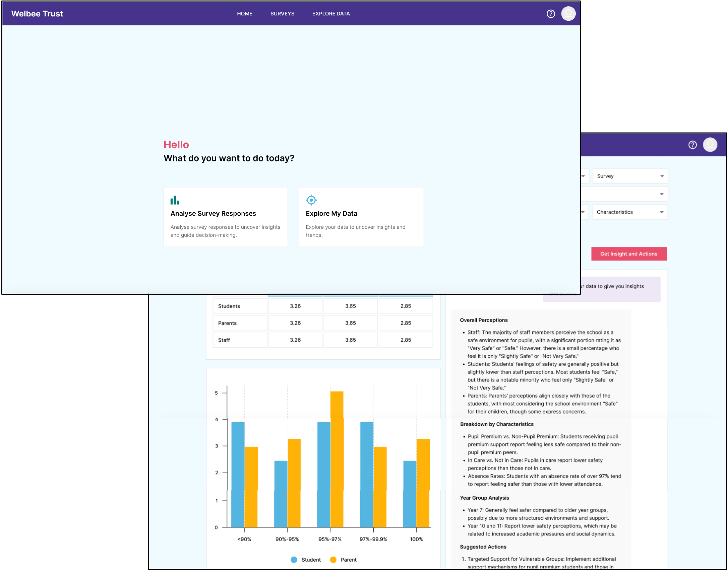This screenshot has width=728, height=571.
Task: Open the EXPLORE DATA navigation item
Action: (331, 14)
